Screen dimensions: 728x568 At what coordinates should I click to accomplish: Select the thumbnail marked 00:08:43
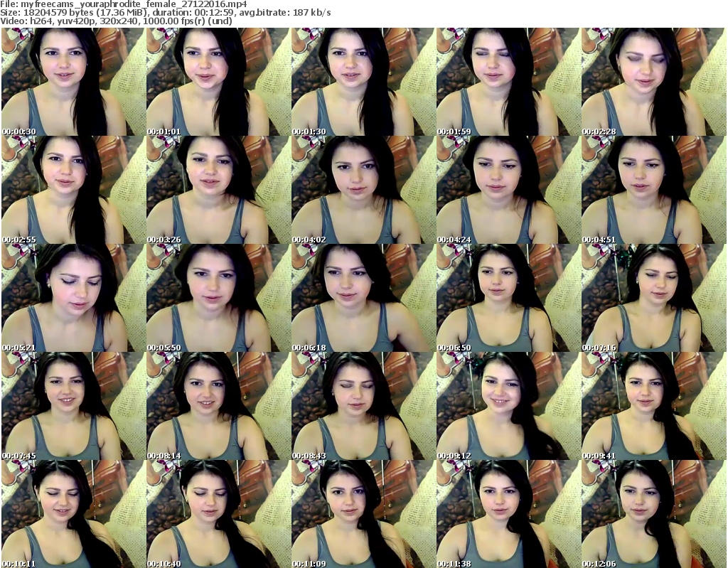point(363,406)
